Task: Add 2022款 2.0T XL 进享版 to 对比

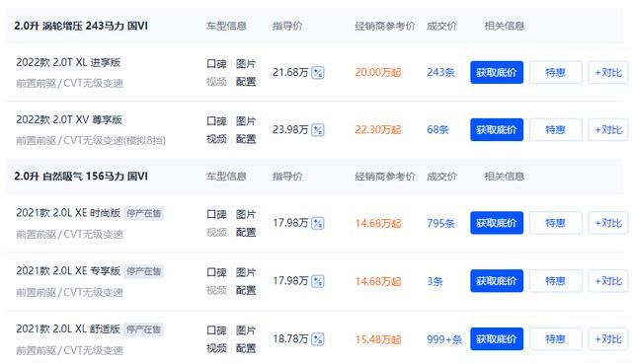Action: coord(608,72)
